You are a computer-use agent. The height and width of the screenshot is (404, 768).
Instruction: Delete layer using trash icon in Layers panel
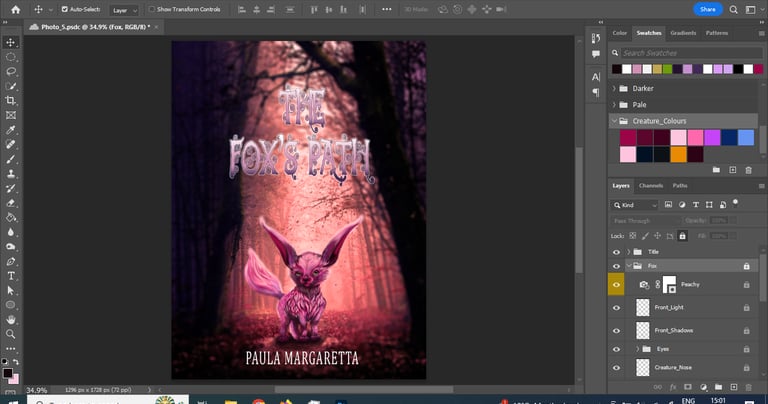[748, 385]
